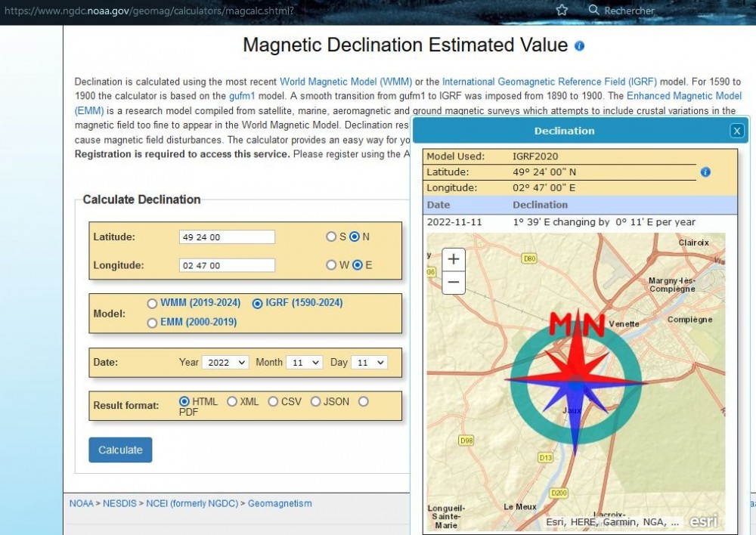Click the Esri logo on map

point(704,521)
